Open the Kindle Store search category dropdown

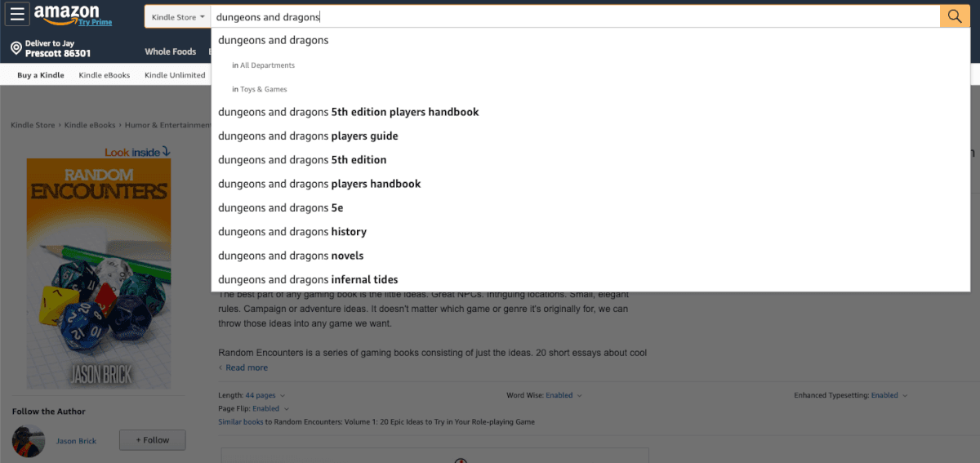pos(178,16)
